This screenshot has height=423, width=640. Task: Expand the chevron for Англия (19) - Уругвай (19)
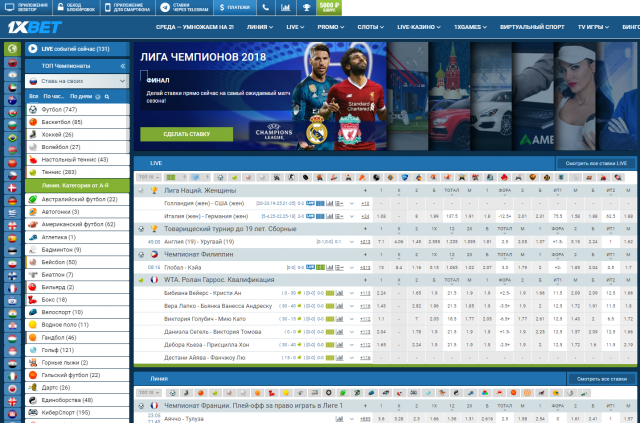coord(351,242)
